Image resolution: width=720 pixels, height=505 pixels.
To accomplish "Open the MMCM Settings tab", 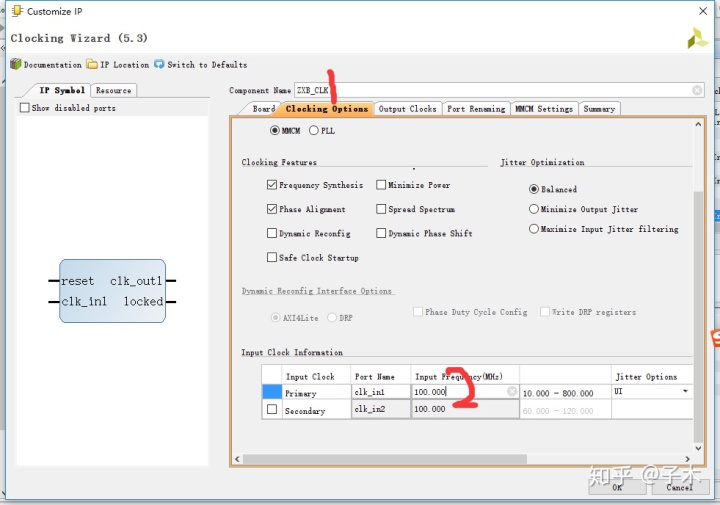I will tap(544, 109).
